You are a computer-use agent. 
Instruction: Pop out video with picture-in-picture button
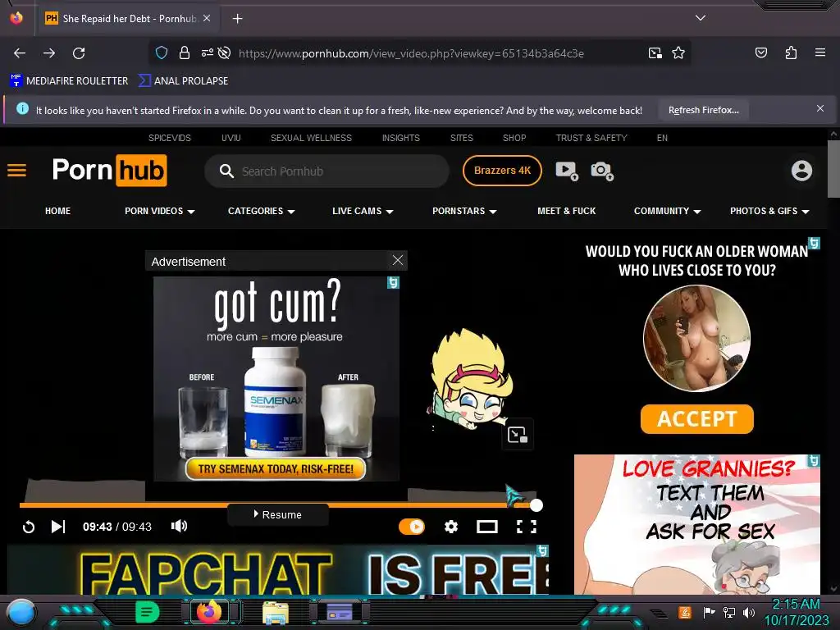pyautogui.click(x=518, y=435)
